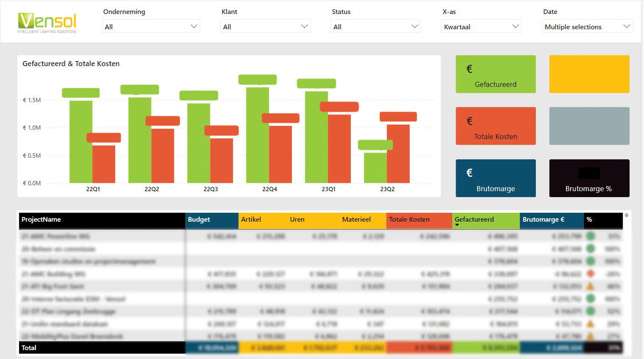
Task: Click the euro icon on the Brutomarge card
Action: coord(468,173)
